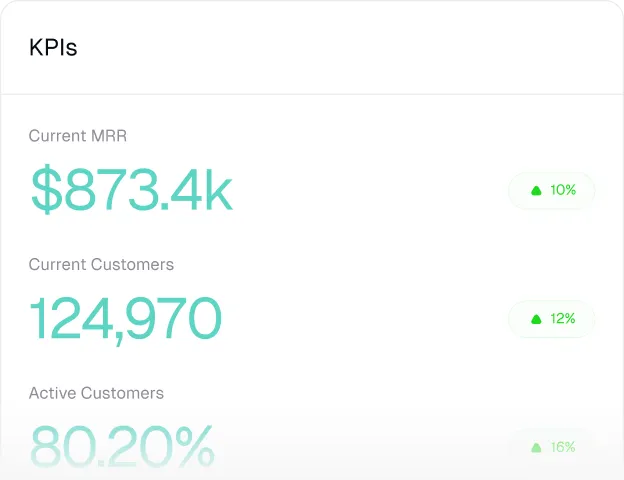Viewport: 624px width, 480px height.
Task: Click the green up-arrow icon beside 10%
Action: click(536, 190)
